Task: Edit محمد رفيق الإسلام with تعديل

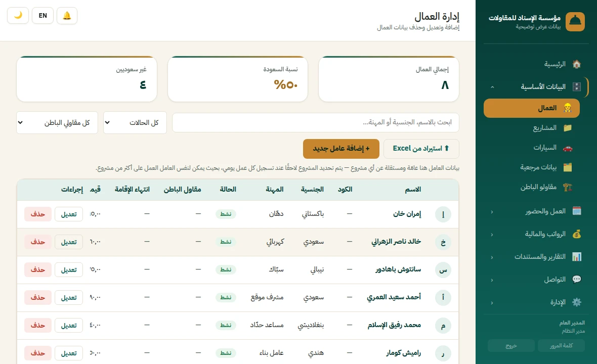Action: [69, 325]
